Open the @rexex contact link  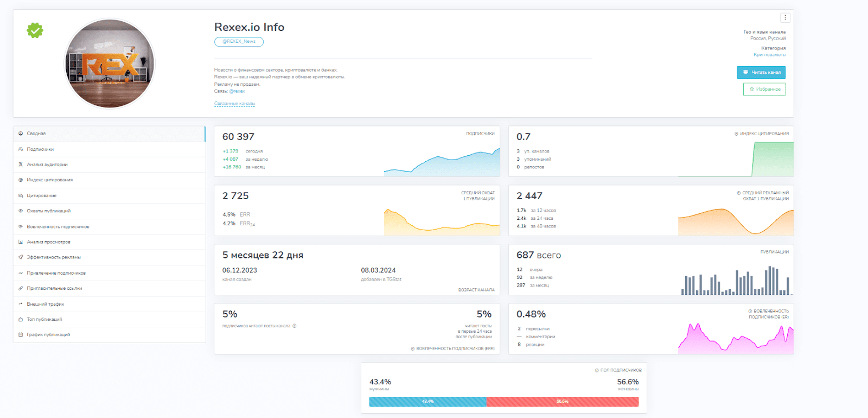(x=237, y=91)
